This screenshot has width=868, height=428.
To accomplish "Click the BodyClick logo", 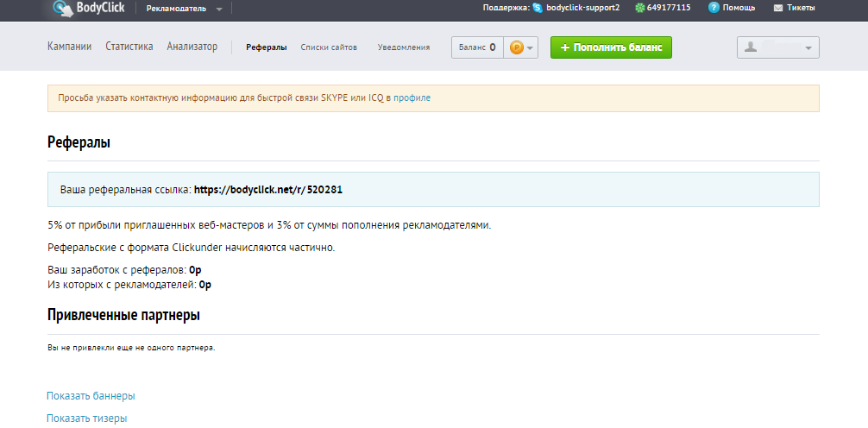I will click(89, 8).
